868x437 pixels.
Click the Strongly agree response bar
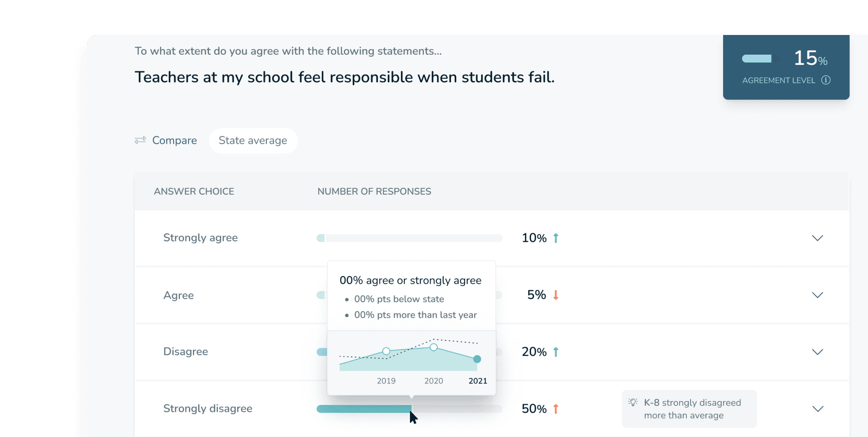click(x=410, y=238)
